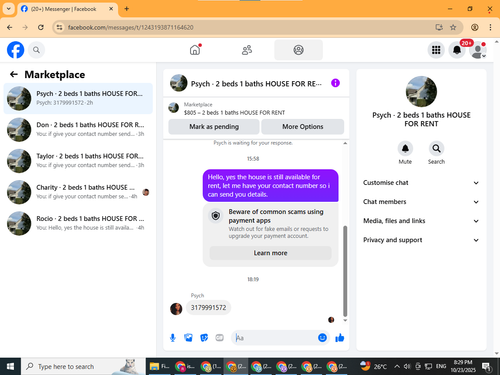The width and height of the screenshot is (500, 375).
Task: Click the shield icon in scam warning
Action: click(216, 216)
